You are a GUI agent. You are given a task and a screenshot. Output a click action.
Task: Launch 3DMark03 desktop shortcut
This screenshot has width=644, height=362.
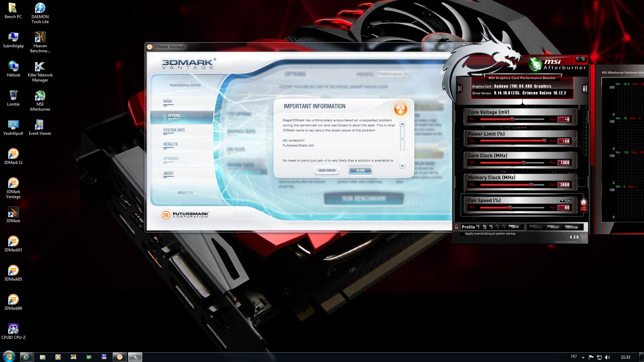coord(13,244)
